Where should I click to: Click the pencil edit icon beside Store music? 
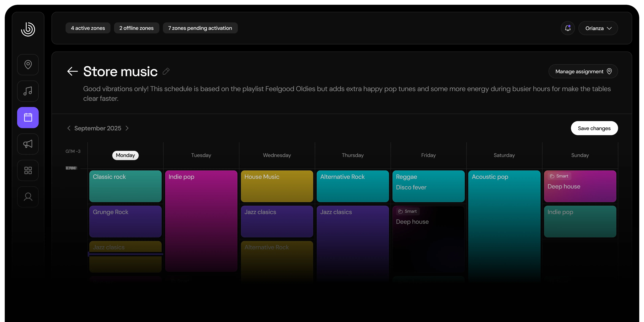[x=166, y=71]
